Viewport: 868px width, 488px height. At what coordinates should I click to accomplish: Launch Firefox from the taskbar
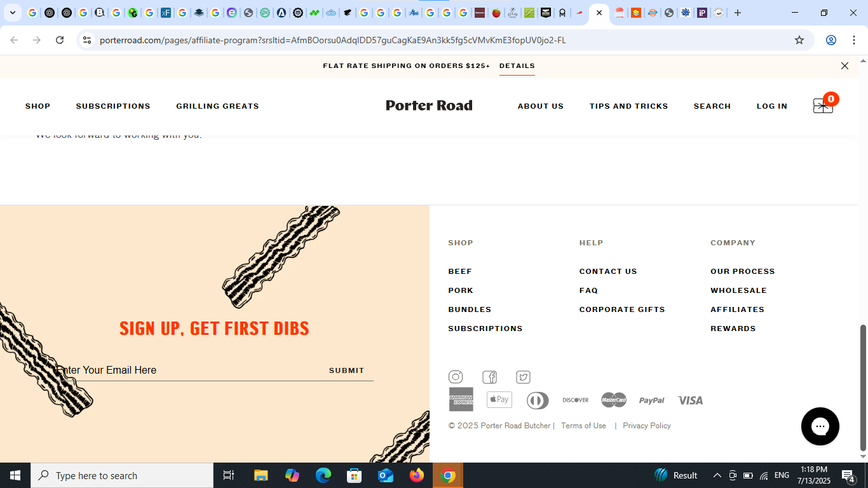pyautogui.click(x=417, y=475)
